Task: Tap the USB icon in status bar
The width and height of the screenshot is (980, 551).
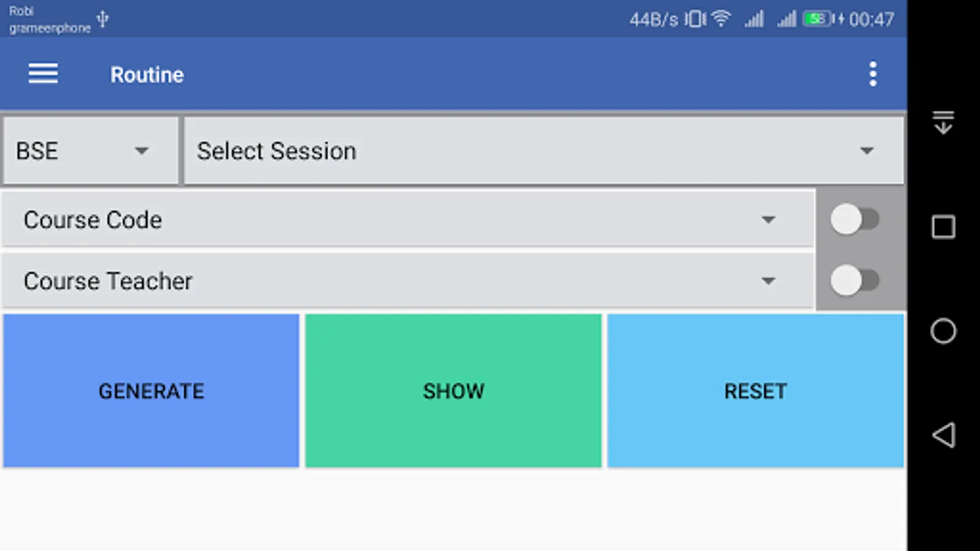Action: coord(103,19)
